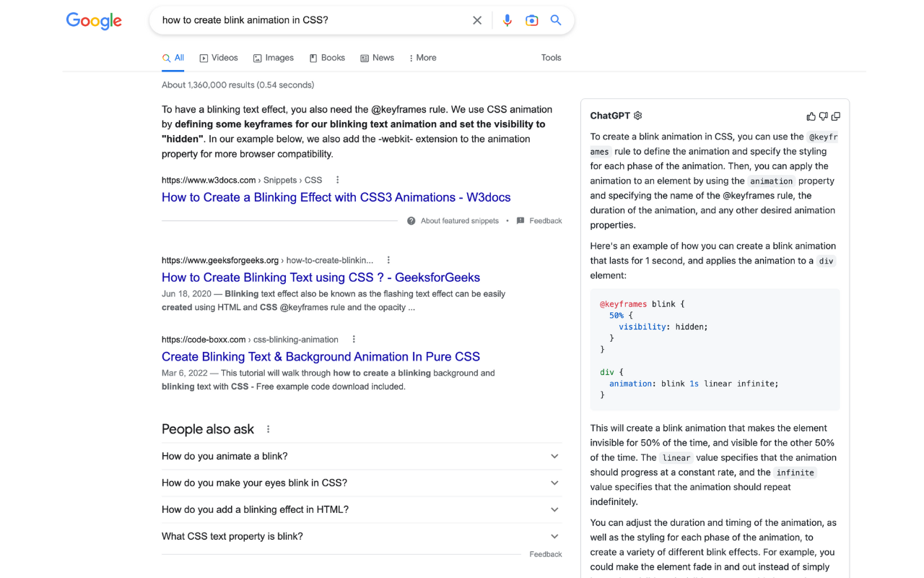Click the code-boxx.com URL breadcrumb
Viewport: 924px width, 578px height.
(250, 340)
